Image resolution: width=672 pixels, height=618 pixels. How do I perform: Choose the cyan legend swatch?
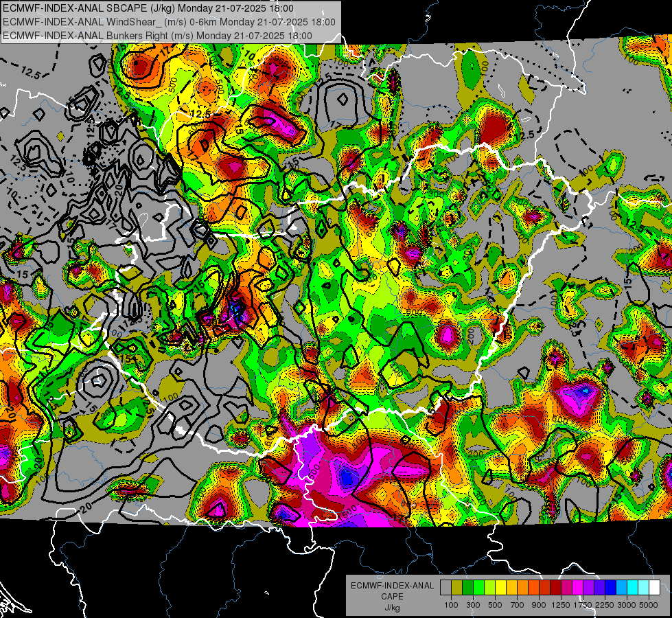(633, 587)
